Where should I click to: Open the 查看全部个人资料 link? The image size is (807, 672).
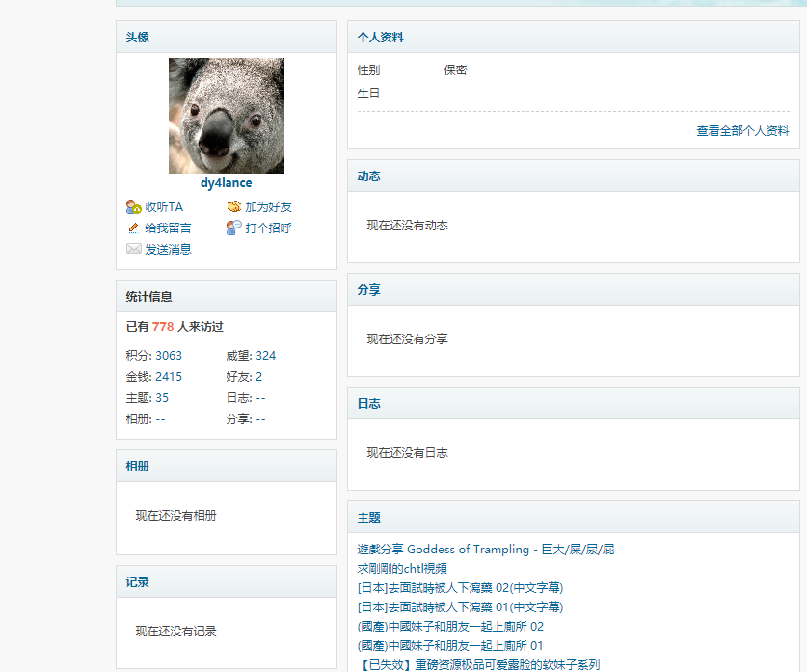point(743,130)
